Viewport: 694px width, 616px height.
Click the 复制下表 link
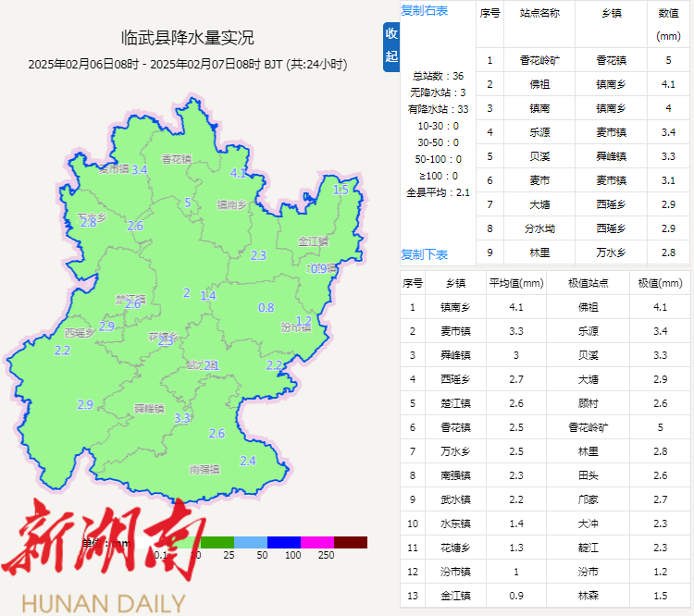click(x=424, y=254)
